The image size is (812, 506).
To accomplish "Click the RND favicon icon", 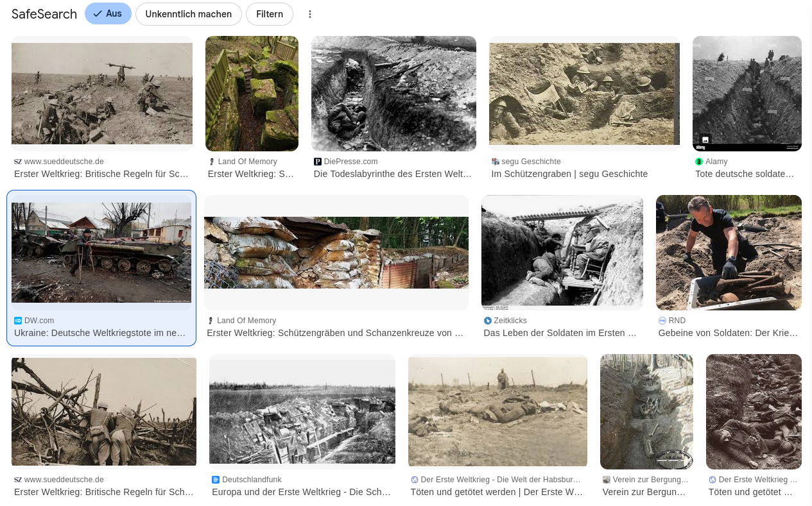I will coord(662,321).
